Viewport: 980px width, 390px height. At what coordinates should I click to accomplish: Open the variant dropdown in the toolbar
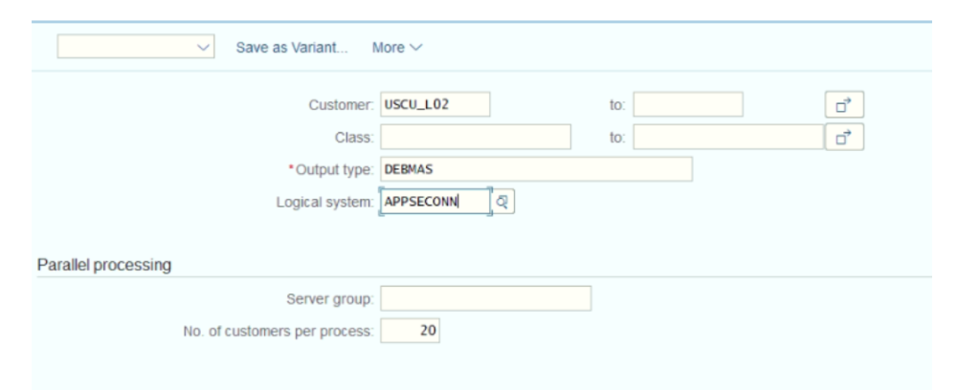pos(136,47)
